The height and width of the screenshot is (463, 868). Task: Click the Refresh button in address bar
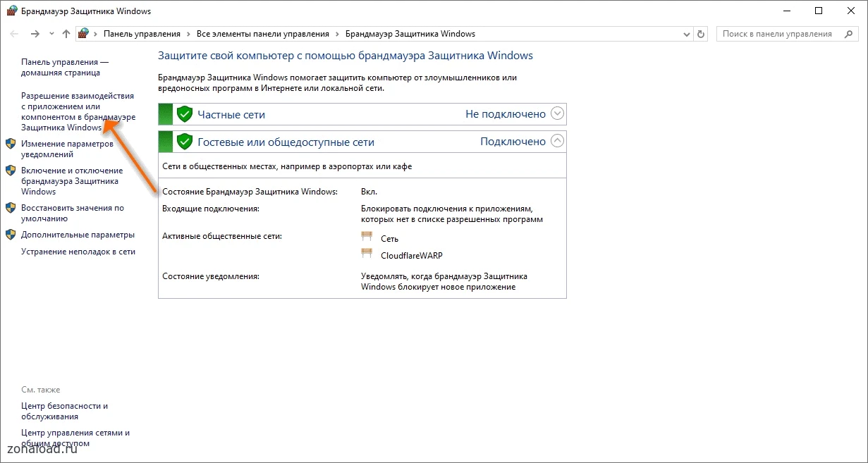pyautogui.click(x=701, y=34)
